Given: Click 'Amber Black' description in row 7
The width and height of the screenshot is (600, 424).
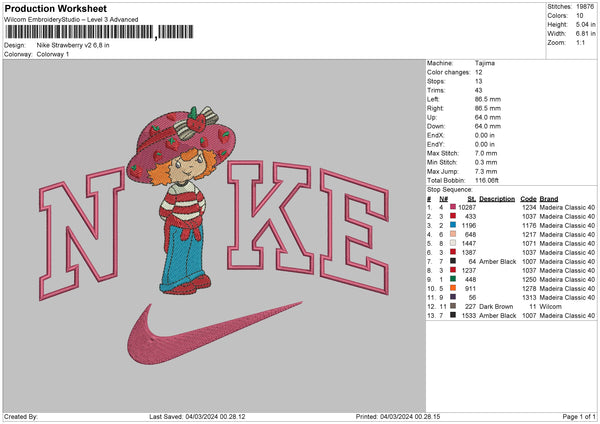Looking at the screenshot, I should (x=497, y=261).
